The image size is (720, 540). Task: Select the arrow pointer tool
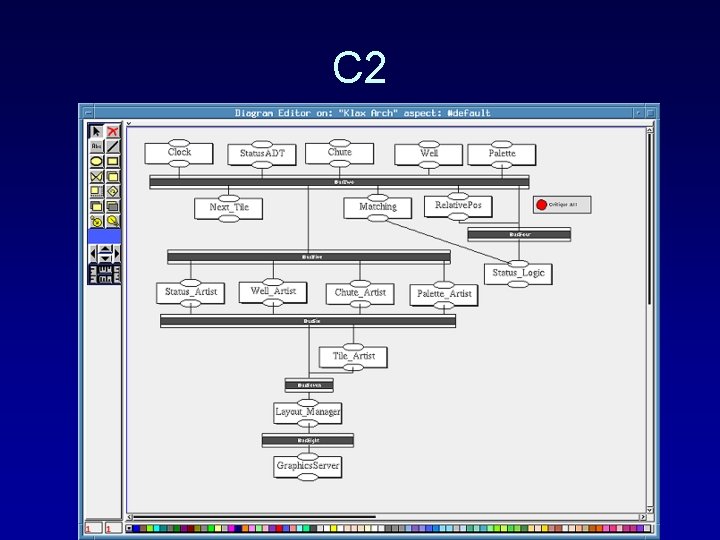point(96,131)
